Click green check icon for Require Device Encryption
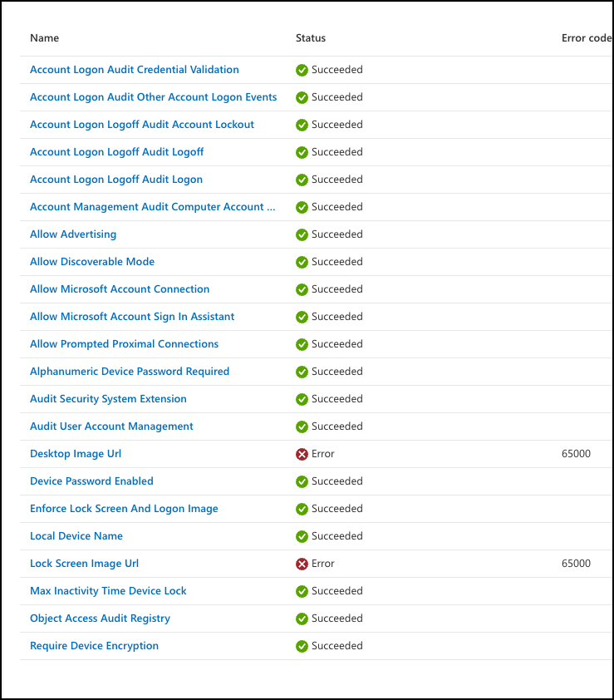The width and height of the screenshot is (614, 700). (x=302, y=647)
